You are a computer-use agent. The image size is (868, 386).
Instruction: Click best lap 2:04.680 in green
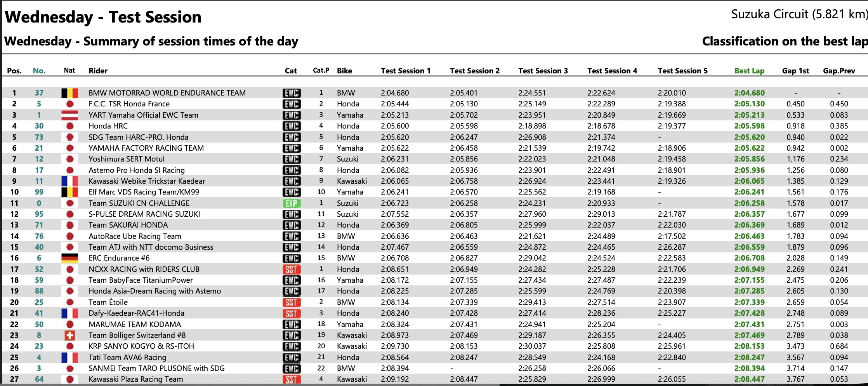coord(749,93)
